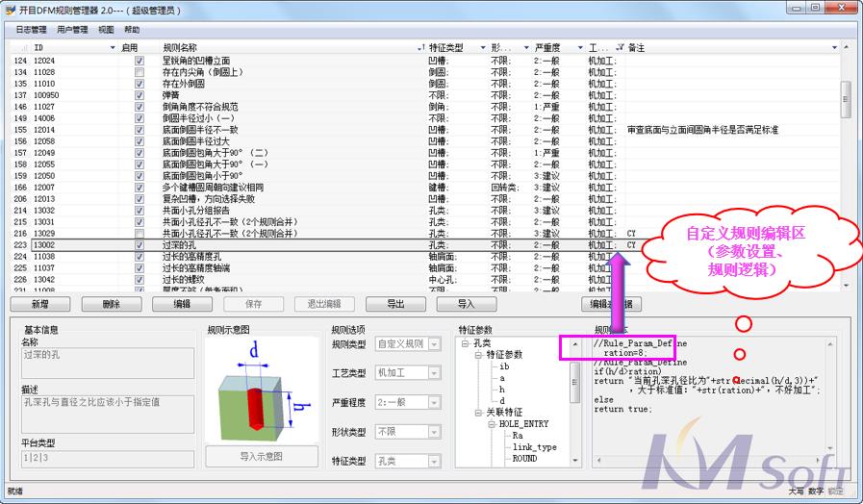The width and height of the screenshot is (863, 504).
Task: Open the ID column filter dropdown arrow
Action: tap(113, 47)
